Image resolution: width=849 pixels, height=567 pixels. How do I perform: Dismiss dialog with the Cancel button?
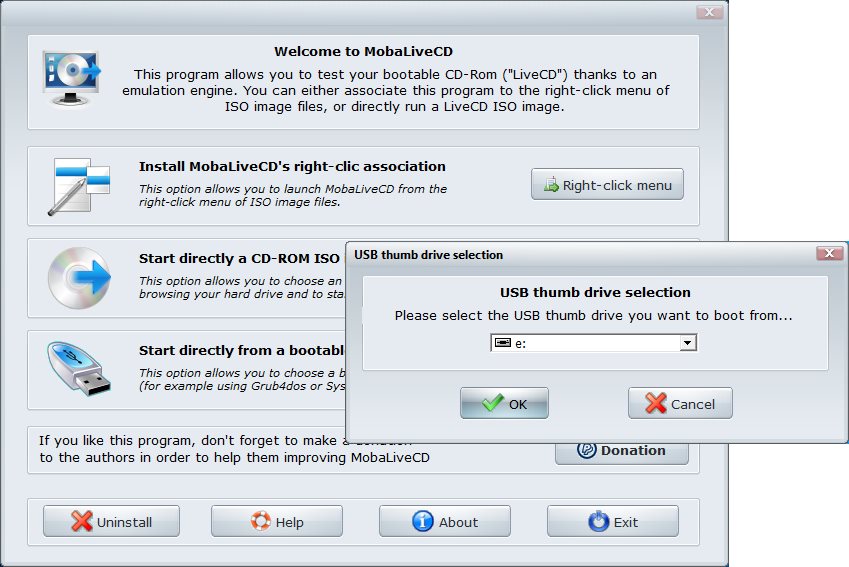coord(680,403)
